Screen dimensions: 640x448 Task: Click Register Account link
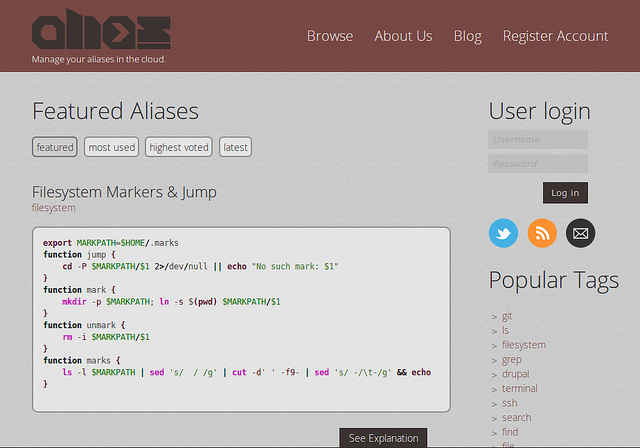[x=555, y=36]
